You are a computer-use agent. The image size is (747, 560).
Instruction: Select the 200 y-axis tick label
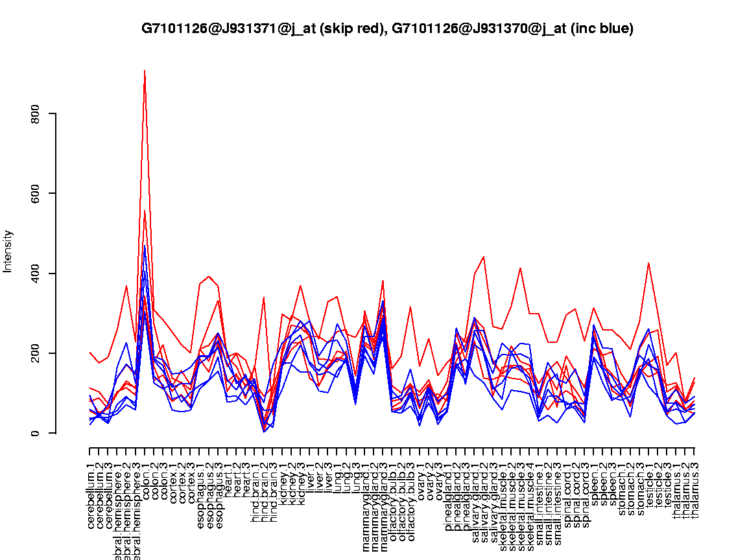coord(36,353)
